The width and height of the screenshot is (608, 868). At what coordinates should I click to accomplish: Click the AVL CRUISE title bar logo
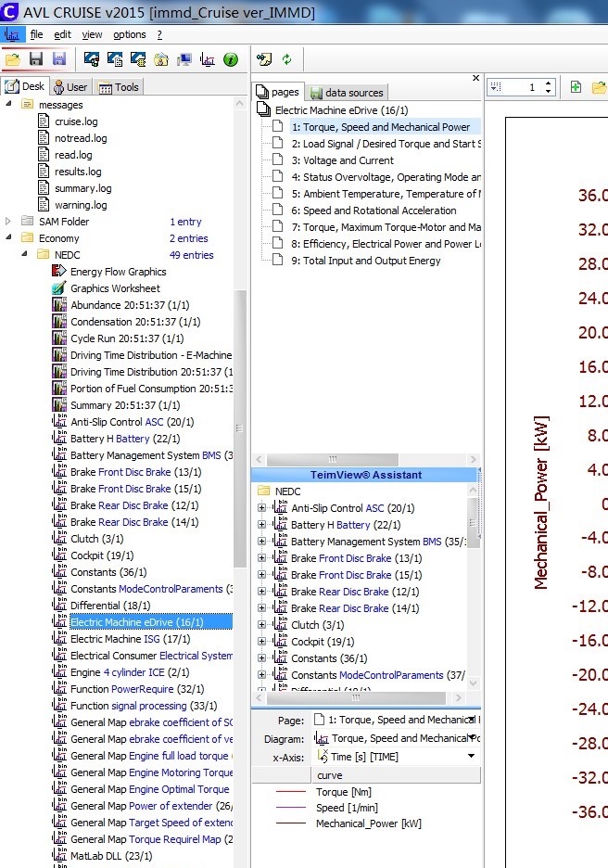coord(9,11)
